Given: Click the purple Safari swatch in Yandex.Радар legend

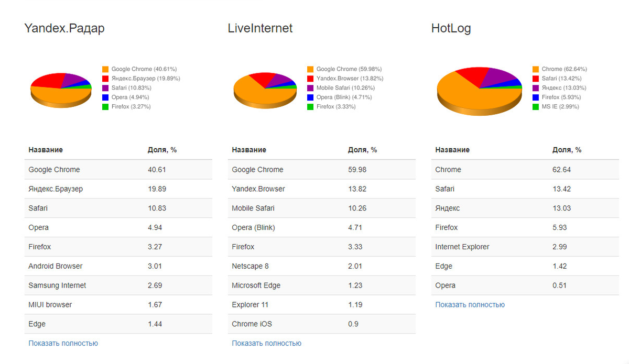Looking at the screenshot, I should click(105, 88).
